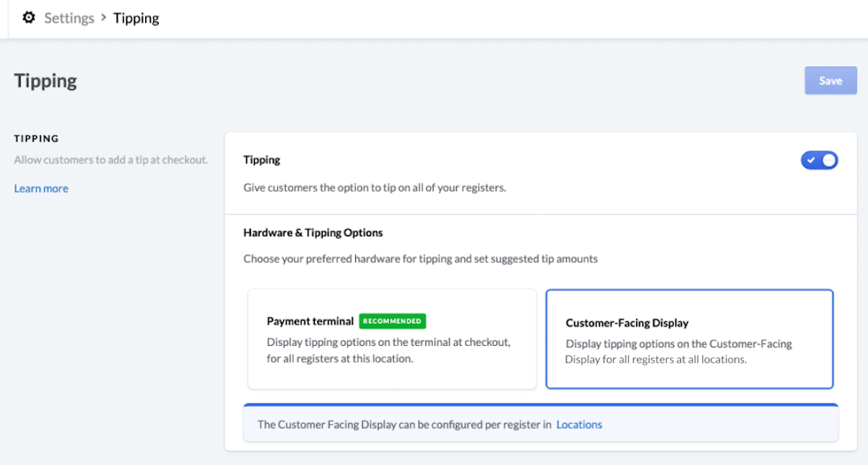Viewport: 868px width, 465px height.
Task: Click the Hardware & Tipping Options heading
Action: tap(312, 233)
